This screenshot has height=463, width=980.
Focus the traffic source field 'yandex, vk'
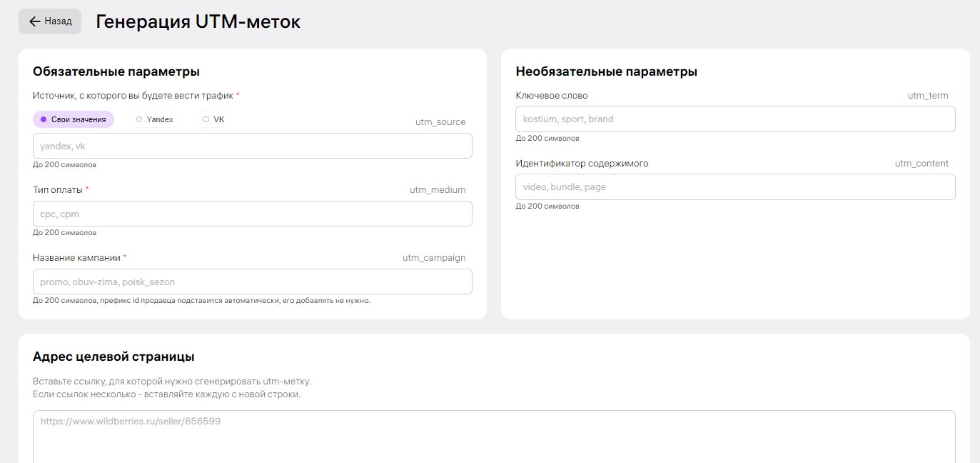click(x=252, y=146)
